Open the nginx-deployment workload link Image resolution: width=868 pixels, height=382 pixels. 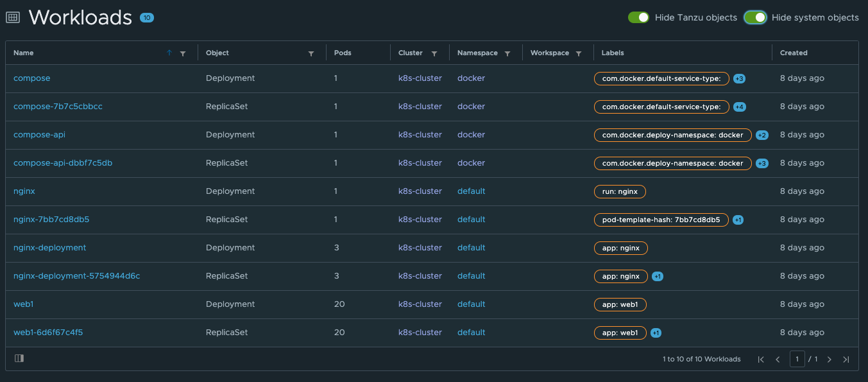point(49,248)
